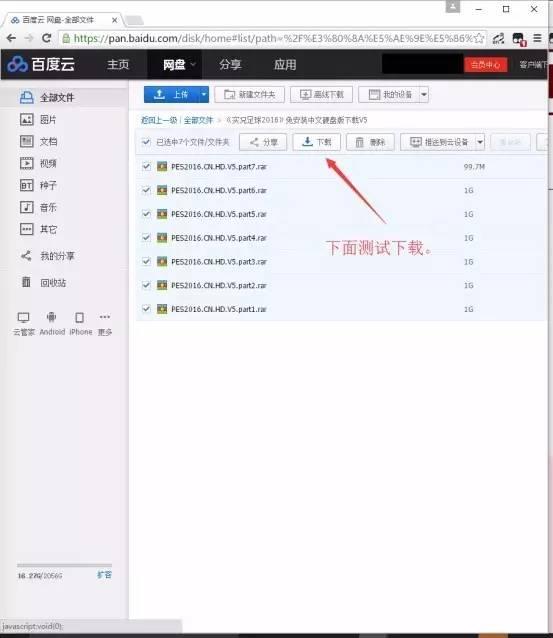Screen dimensions: 553x638
Task: Uncheck PES2016.CN.HD.V5.part4.rar
Action: (146, 238)
